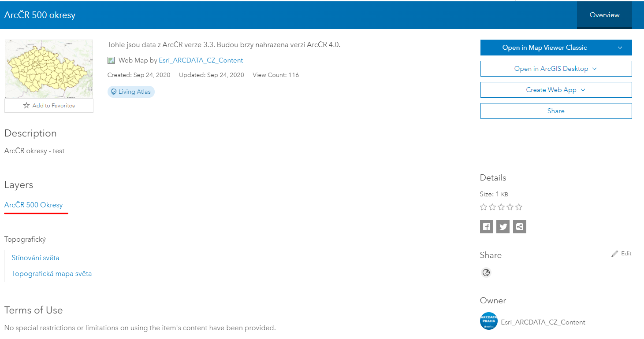Click the Size: 1 KB text
Image resolution: width=644 pixels, height=339 pixels.
coord(494,194)
